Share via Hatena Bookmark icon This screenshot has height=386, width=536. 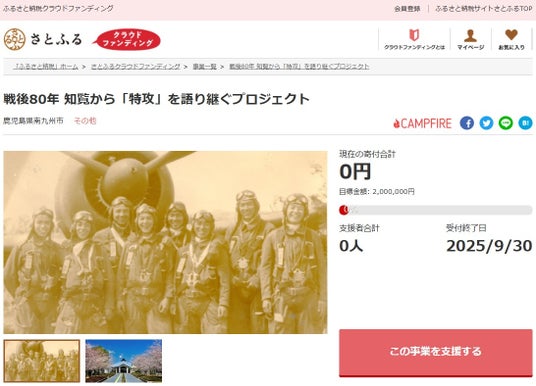coord(525,123)
